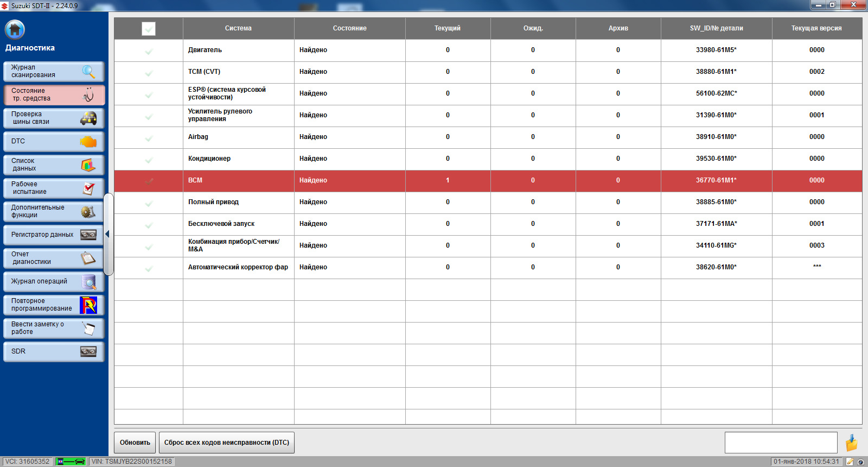868x467 pixels.
Task: Toggle checkbox for Airbag row
Action: click(x=149, y=137)
